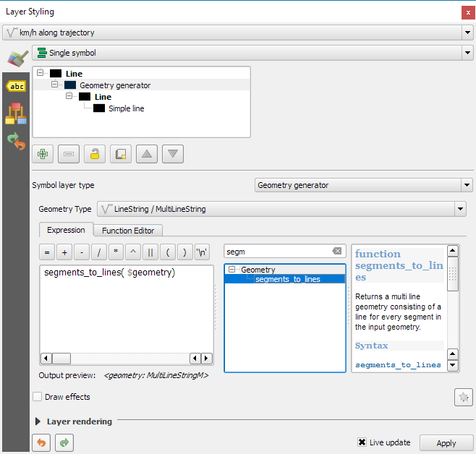Click the function search field

[x=277, y=252]
